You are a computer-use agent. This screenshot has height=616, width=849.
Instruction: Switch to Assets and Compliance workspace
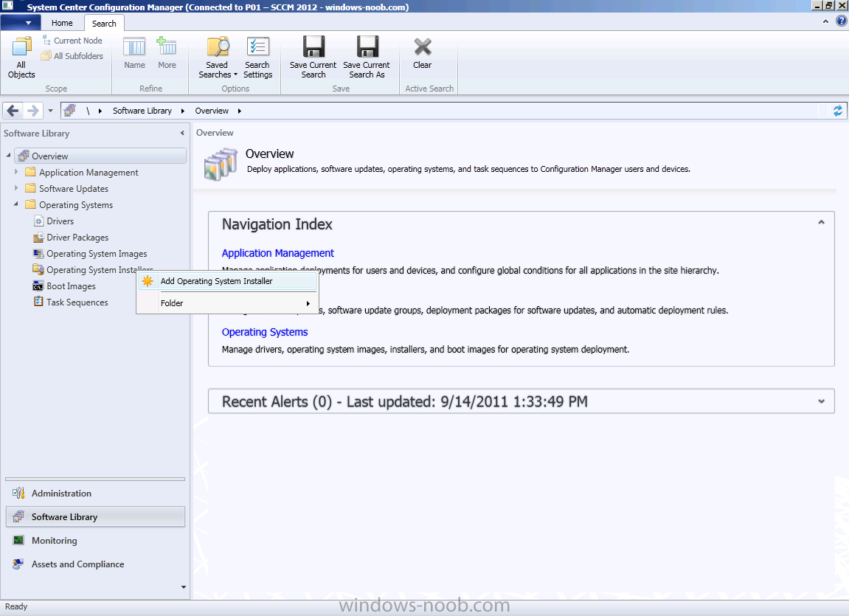(x=95, y=564)
